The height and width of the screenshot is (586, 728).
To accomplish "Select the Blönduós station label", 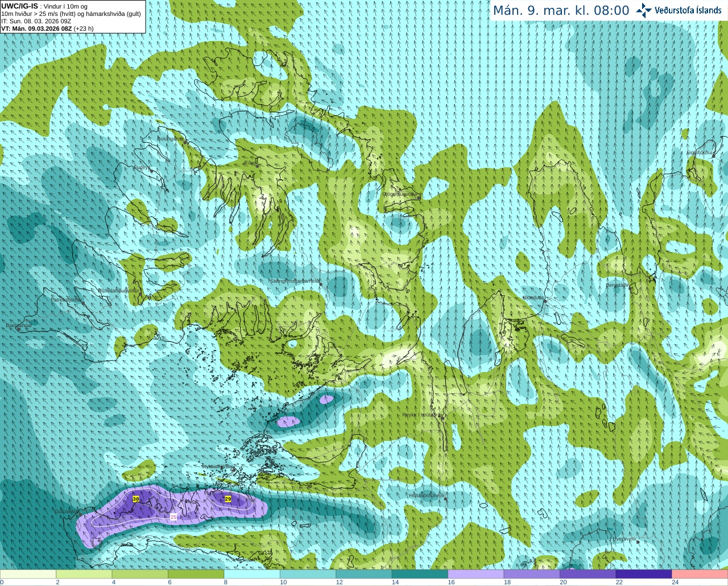I will (533, 298).
